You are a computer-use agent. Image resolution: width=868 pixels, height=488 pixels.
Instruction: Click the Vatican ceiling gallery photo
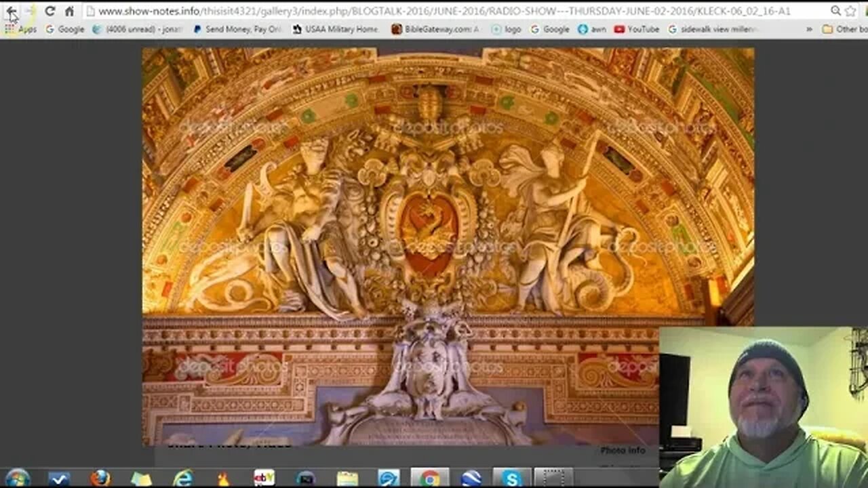(448, 246)
